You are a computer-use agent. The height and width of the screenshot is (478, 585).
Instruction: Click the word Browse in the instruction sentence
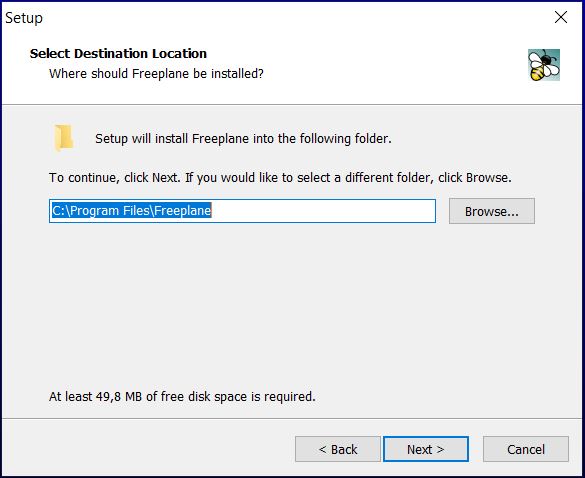pyautogui.click(x=487, y=177)
